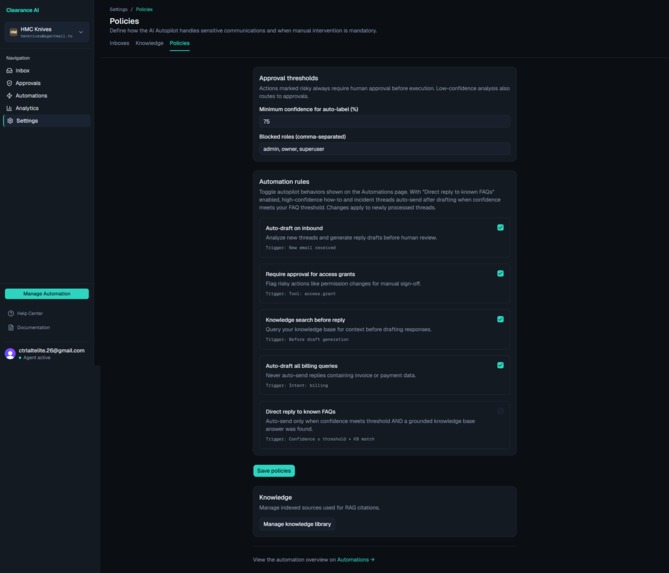669x573 pixels.
Task: Click the 'Automation rules' heading
Action: pos(284,181)
